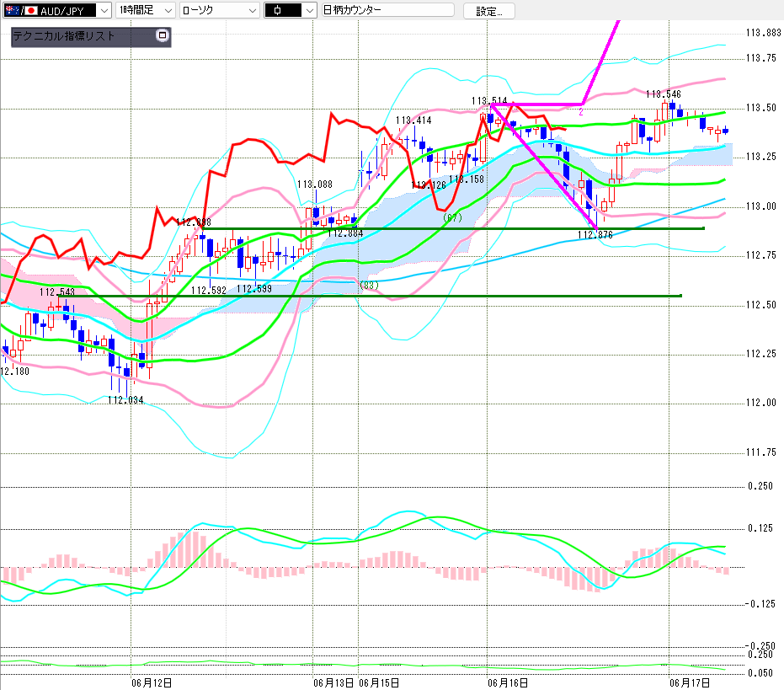Click the (67) day count label
784x690 pixels.
(x=452, y=217)
